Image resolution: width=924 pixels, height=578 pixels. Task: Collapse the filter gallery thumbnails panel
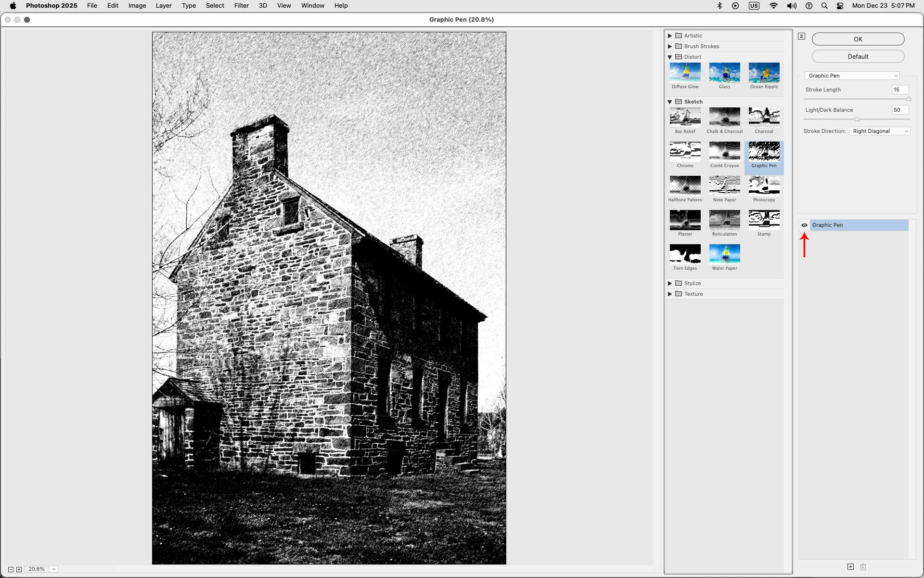point(801,36)
